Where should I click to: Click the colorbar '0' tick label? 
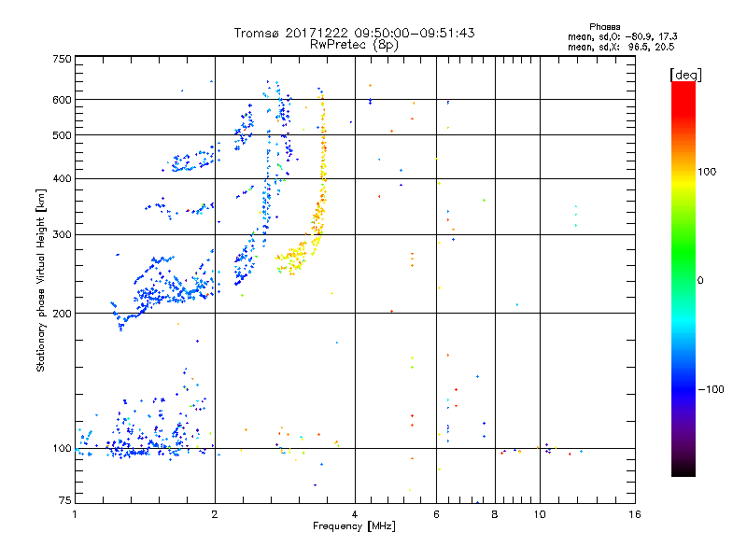(700, 281)
